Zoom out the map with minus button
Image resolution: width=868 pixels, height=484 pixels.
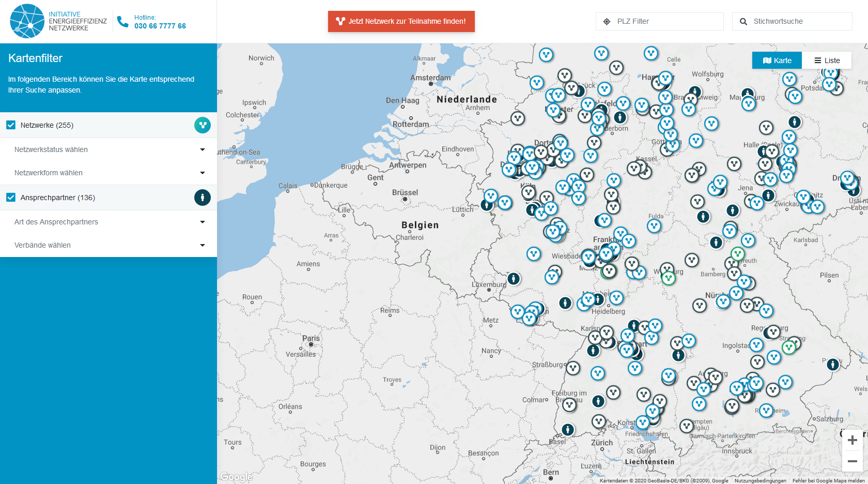(853, 461)
